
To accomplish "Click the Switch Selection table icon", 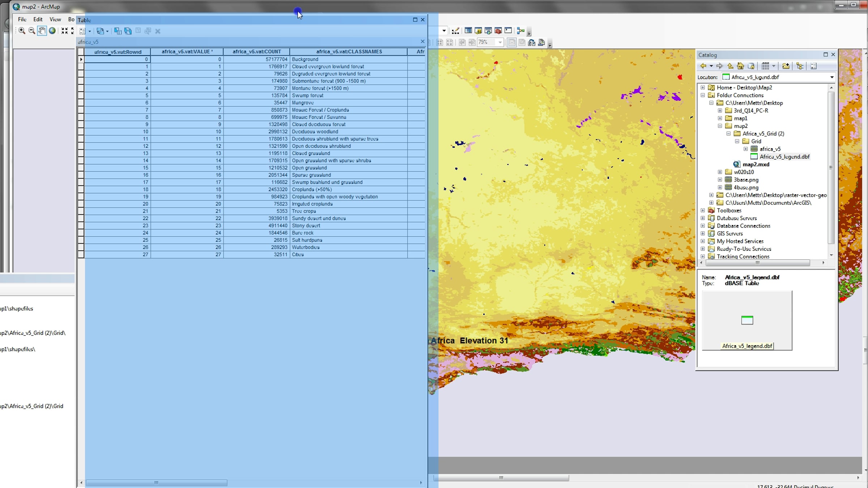I will pyautogui.click(x=128, y=31).
